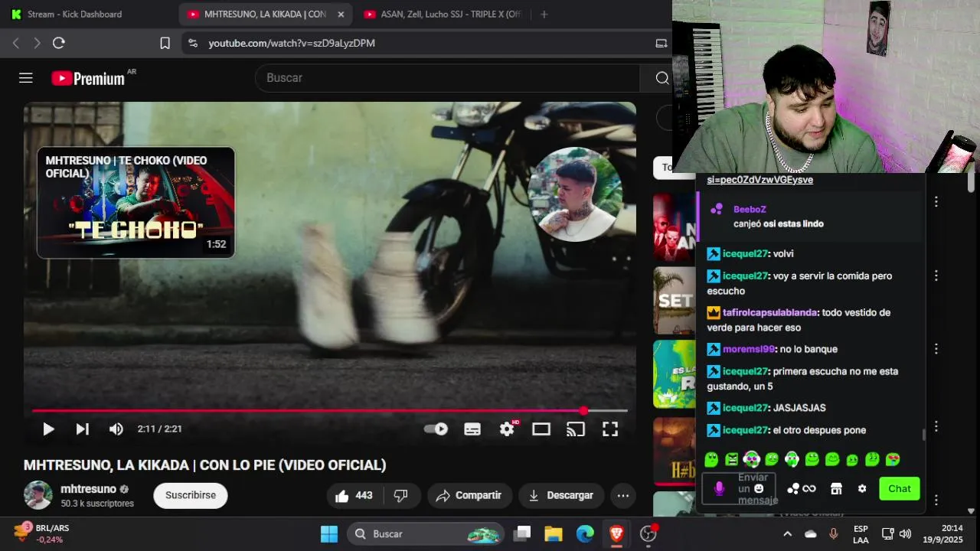The height and width of the screenshot is (551, 980).
Task: Open the system volume speaker icon
Action: (x=905, y=533)
